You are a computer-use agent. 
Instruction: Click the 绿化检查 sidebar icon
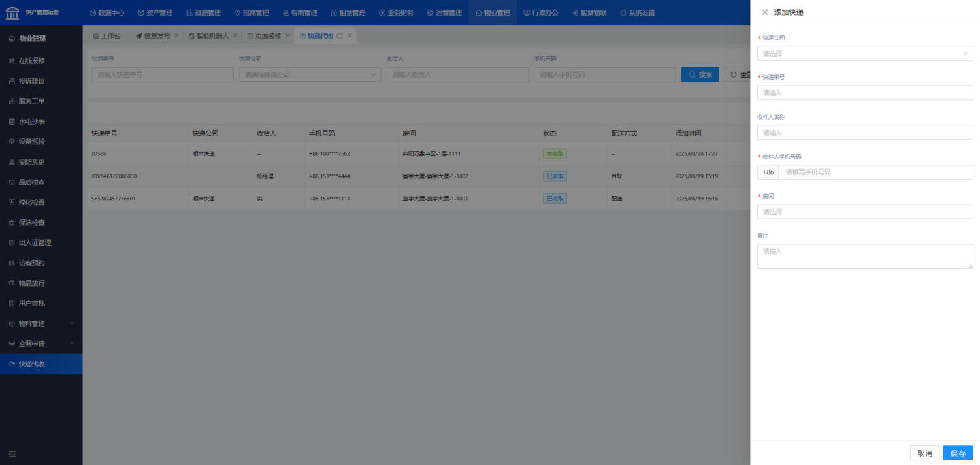pyautogui.click(x=12, y=202)
